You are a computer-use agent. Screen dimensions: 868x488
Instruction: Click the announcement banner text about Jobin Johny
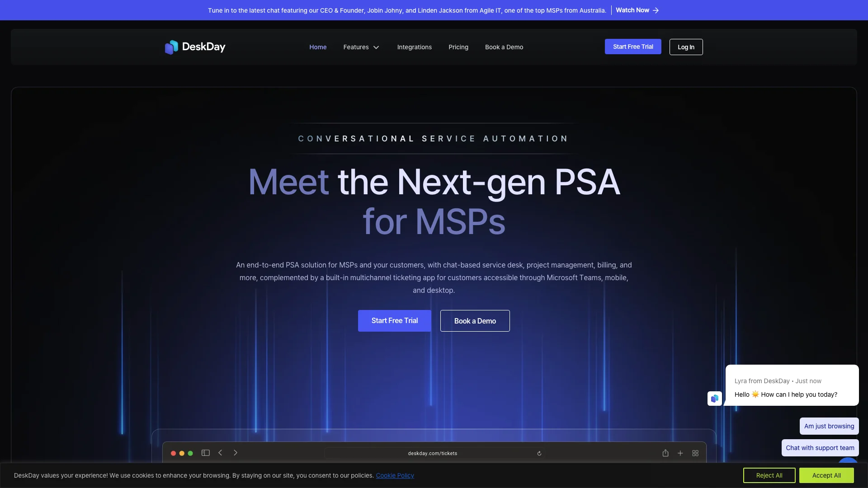click(407, 10)
